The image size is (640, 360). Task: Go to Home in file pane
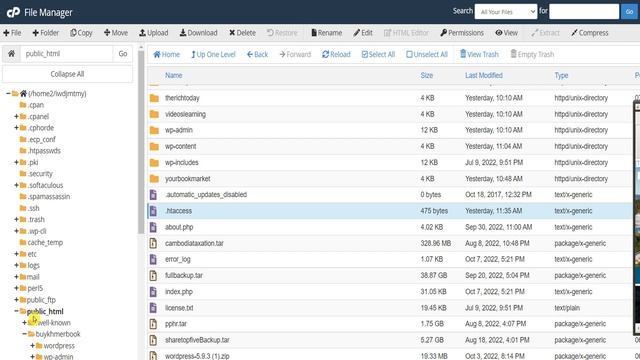[167, 54]
